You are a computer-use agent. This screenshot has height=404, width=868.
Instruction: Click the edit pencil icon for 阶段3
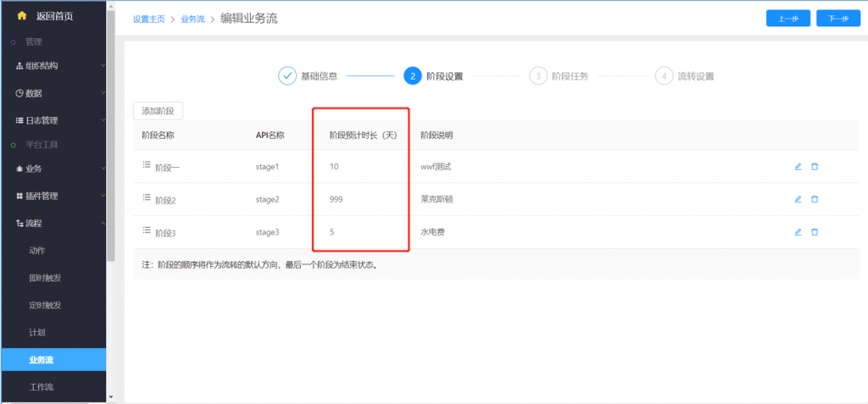798,231
